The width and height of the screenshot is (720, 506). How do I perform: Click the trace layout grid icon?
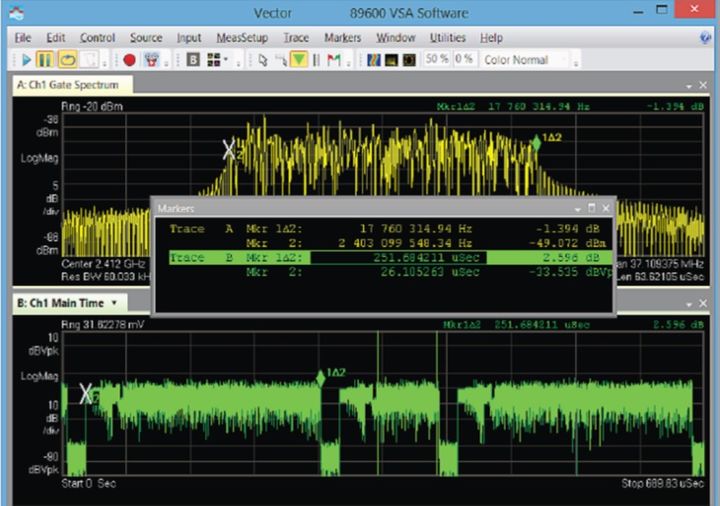pyautogui.click(x=214, y=60)
